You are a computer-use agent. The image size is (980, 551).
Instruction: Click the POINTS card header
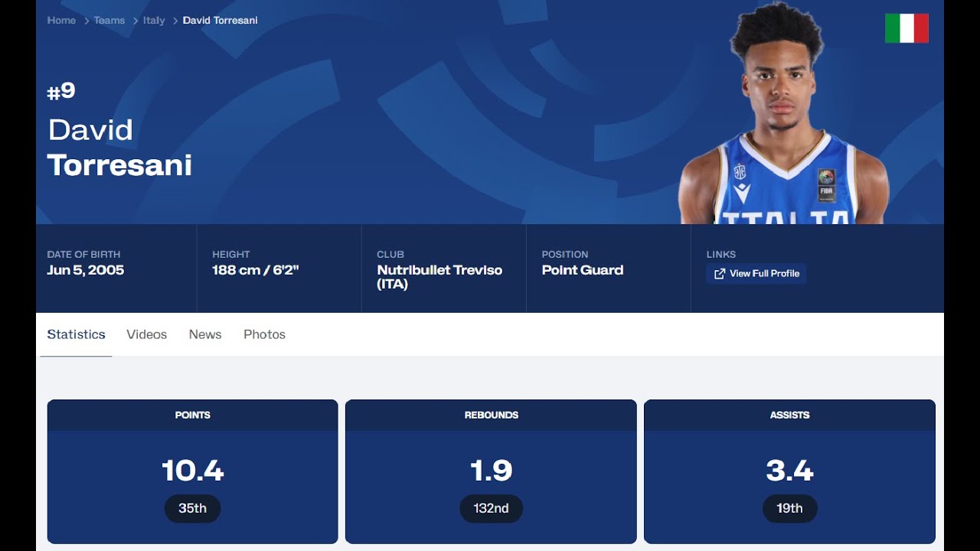pos(192,415)
